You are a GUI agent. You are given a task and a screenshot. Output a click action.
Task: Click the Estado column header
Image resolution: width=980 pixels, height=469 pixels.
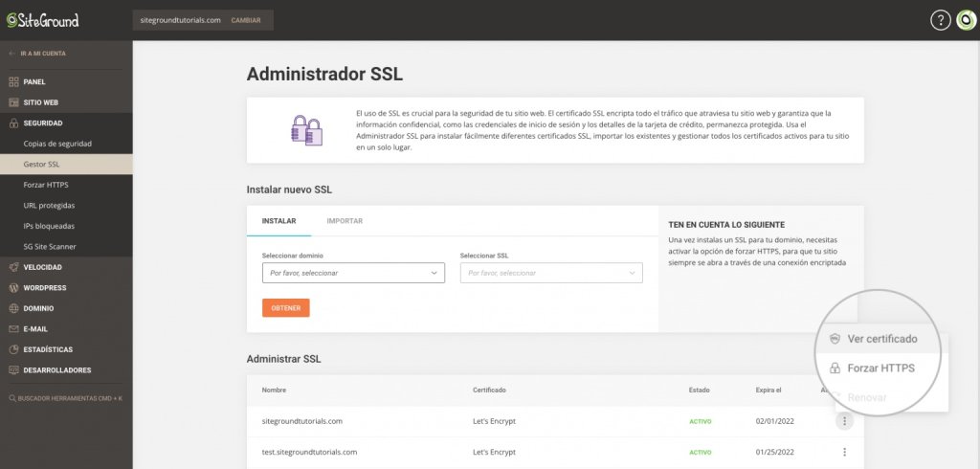pyautogui.click(x=699, y=391)
